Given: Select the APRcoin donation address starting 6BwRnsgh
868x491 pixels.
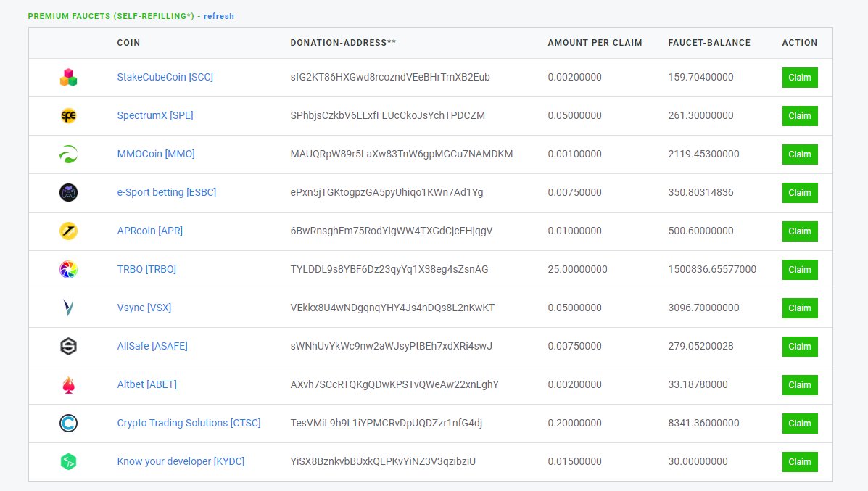Looking at the screenshot, I should pos(392,231).
